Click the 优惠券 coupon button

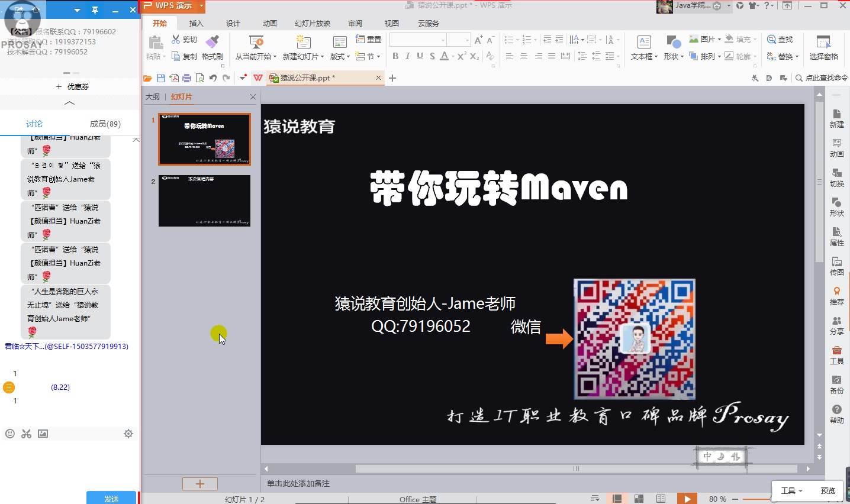[x=72, y=86]
